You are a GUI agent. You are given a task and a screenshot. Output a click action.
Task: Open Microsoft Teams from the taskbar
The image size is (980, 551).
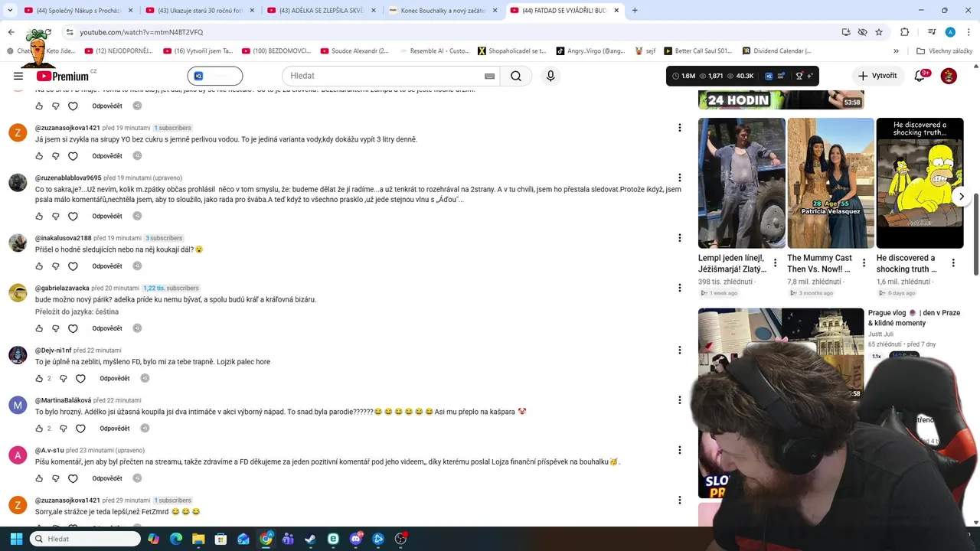pos(288,539)
